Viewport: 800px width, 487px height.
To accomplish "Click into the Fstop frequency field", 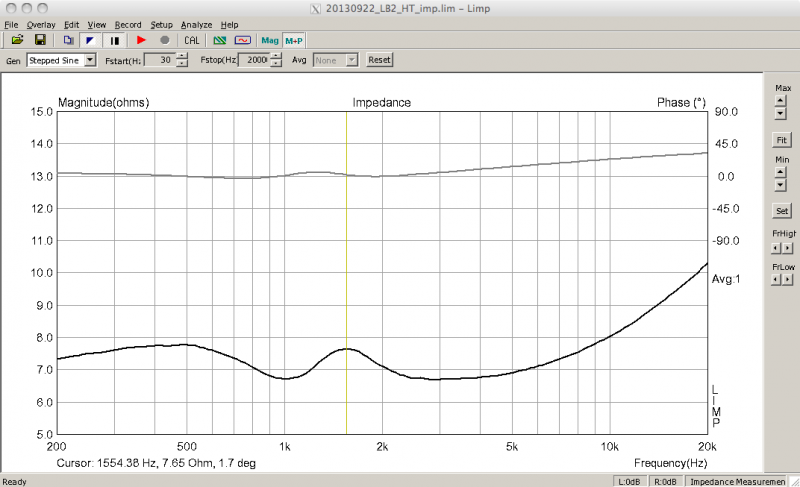I will click(x=253, y=60).
